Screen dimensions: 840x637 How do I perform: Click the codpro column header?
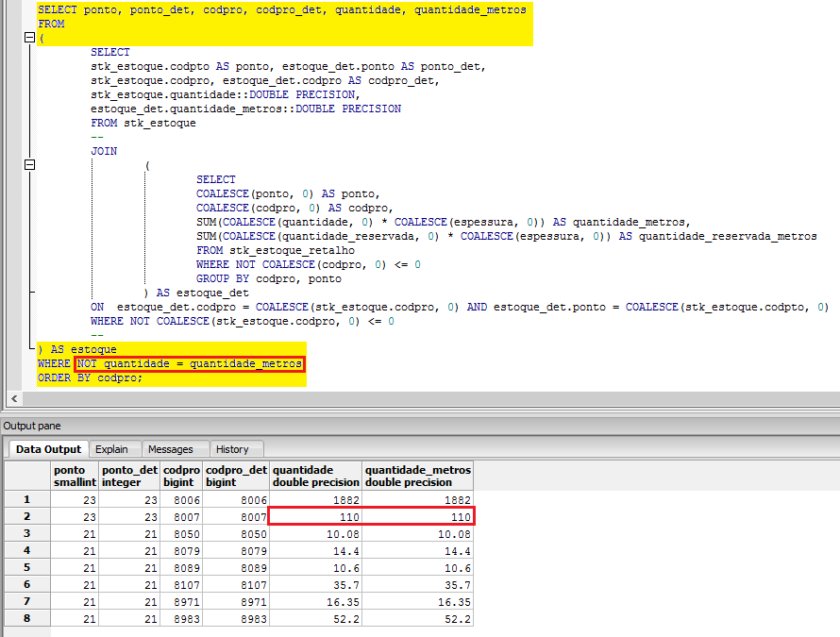point(181,475)
